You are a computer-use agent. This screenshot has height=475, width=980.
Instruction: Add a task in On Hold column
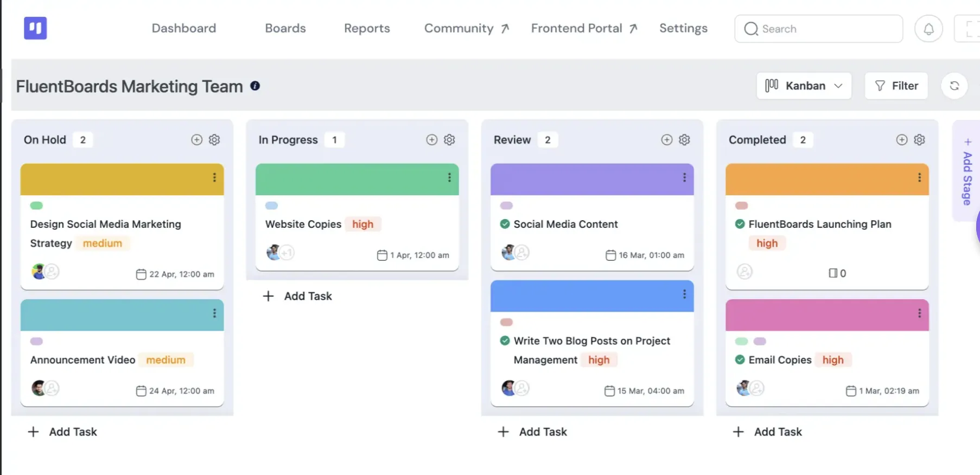click(x=62, y=432)
